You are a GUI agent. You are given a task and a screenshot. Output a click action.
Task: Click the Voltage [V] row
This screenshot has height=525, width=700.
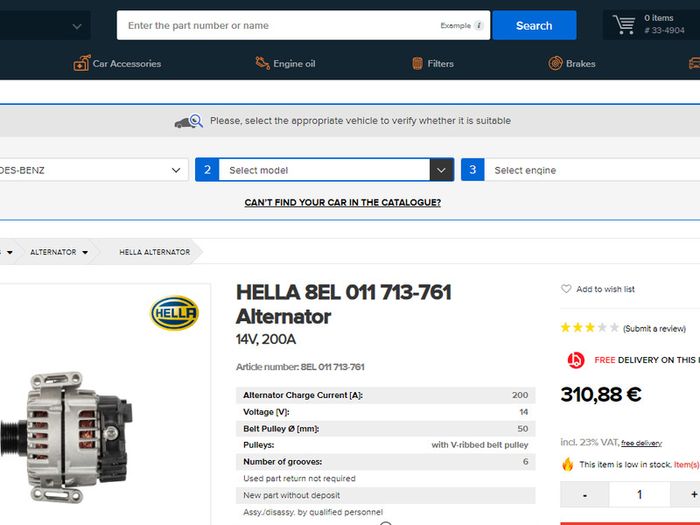click(385, 412)
